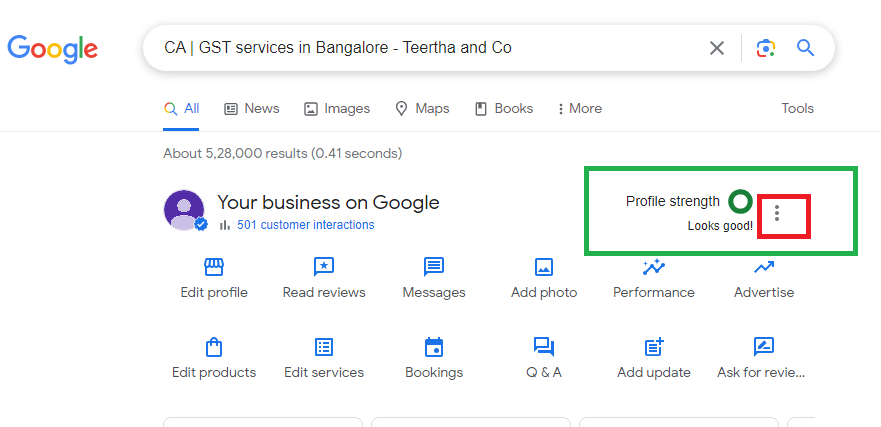
Task: Open the 501 customer interactions link
Action: click(x=305, y=225)
